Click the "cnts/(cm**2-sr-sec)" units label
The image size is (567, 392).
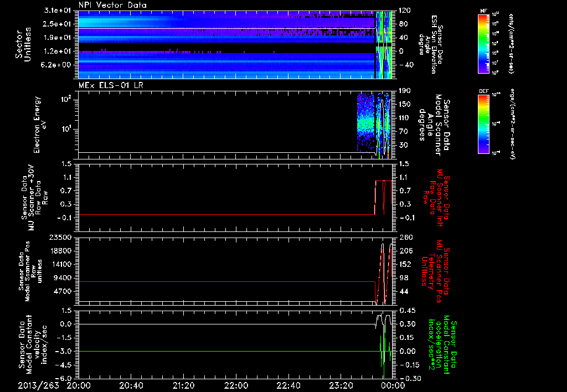click(511, 44)
